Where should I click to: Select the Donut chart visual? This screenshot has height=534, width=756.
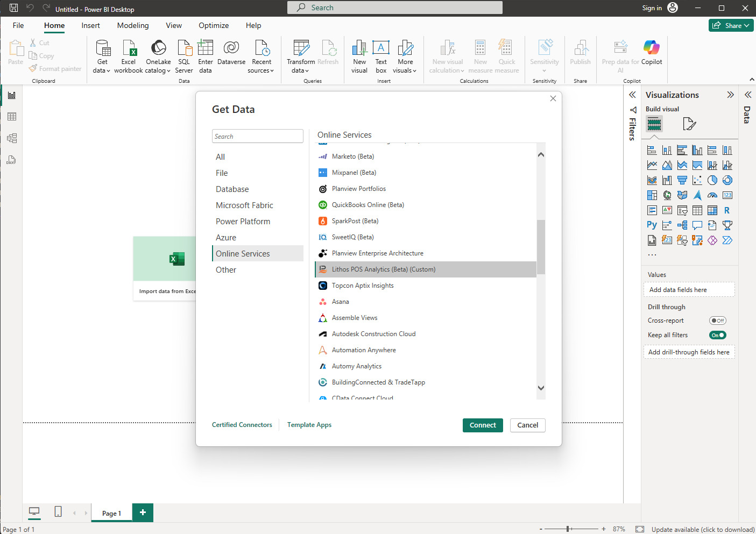point(727,180)
